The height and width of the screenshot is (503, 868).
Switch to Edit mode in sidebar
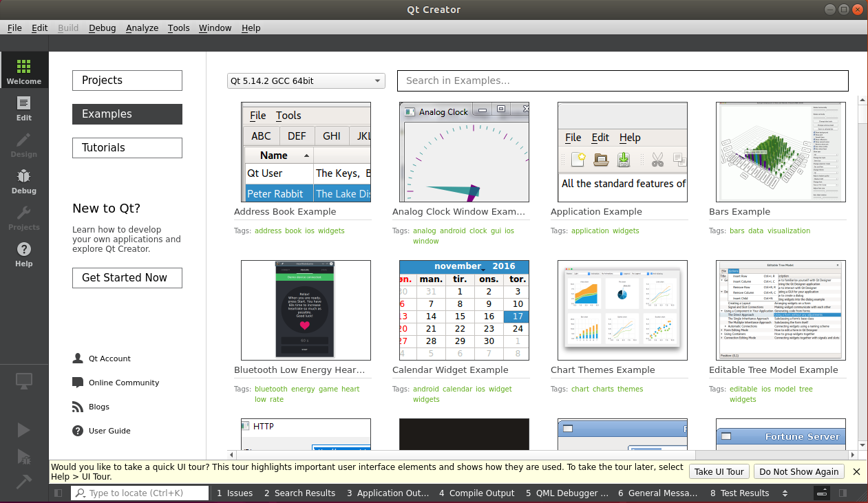[x=24, y=108]
